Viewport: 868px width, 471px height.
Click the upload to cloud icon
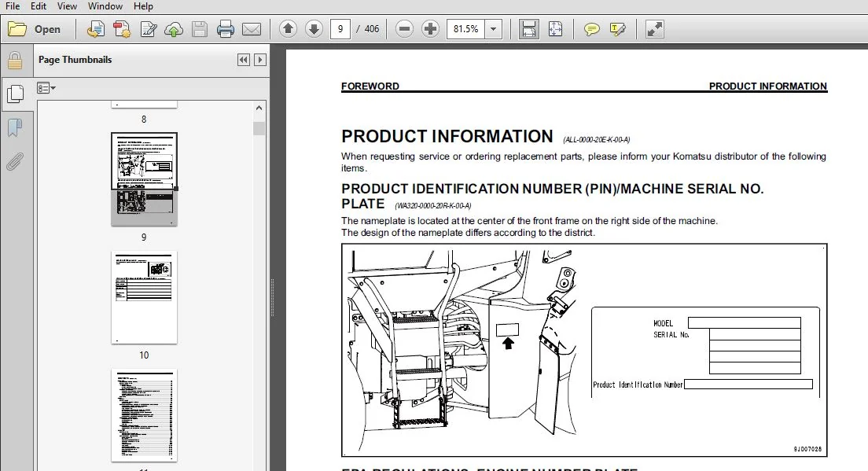(x=174, y=29)
